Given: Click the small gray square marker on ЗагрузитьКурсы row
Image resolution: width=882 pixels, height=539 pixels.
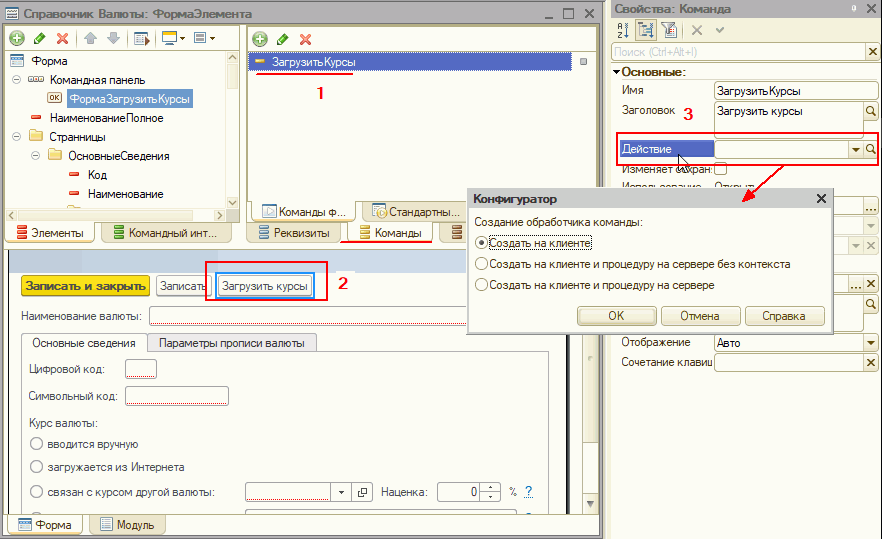Looking at the screenshot, I should pyautogui.click(x=583, y=61).
